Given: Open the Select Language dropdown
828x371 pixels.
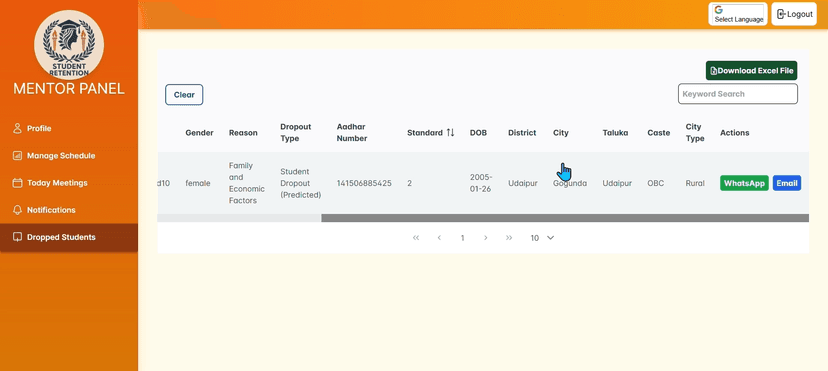Looking at the screenshot, I should (x=738, y=14).
